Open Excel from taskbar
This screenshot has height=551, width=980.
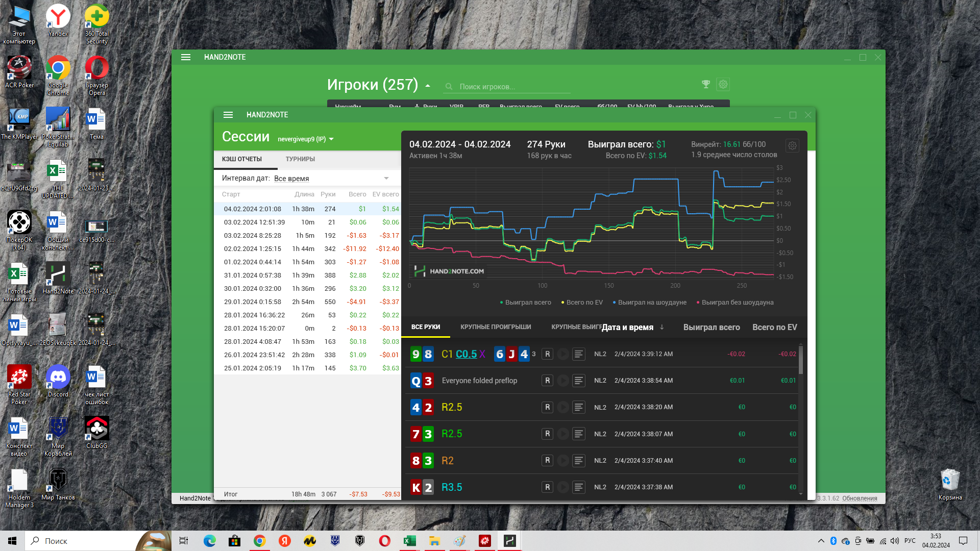click(x=409, y=541)
